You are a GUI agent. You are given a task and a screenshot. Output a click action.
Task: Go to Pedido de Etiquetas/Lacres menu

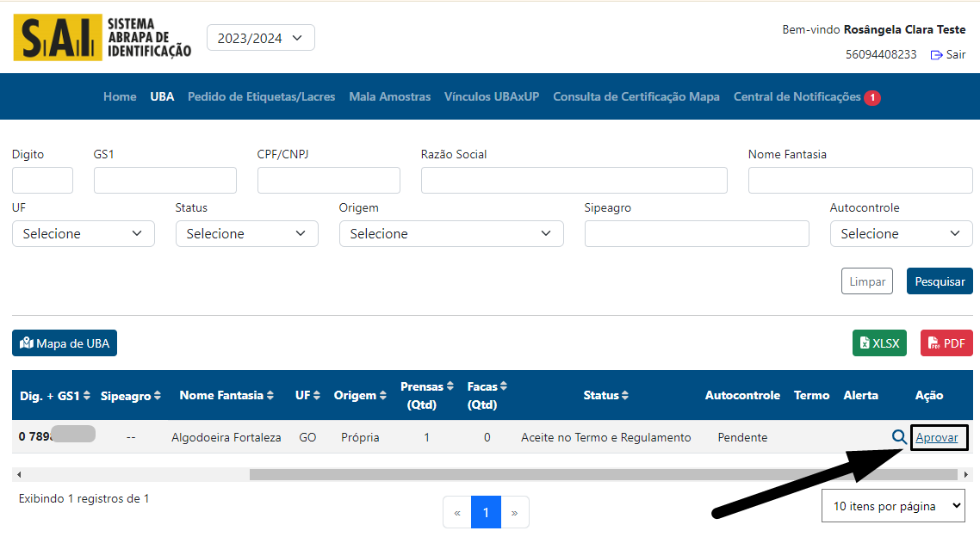pos(261,97)
